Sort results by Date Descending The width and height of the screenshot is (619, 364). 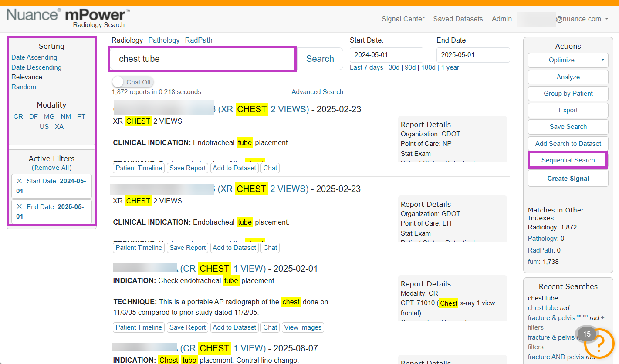[x=36, y=67]
